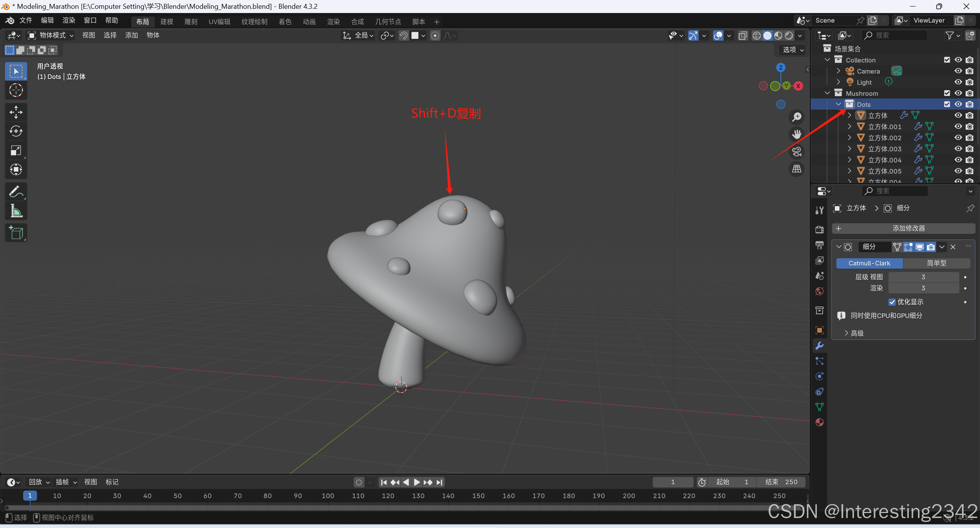Select the 简单型 subdivision button
Viewport: 980px width, 528px height.
[x=936, y=263]
